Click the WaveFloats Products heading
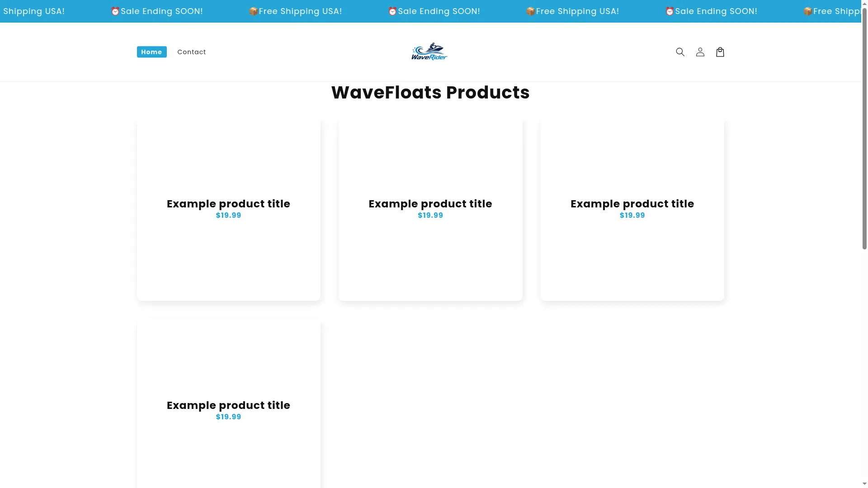 [430, 93]
